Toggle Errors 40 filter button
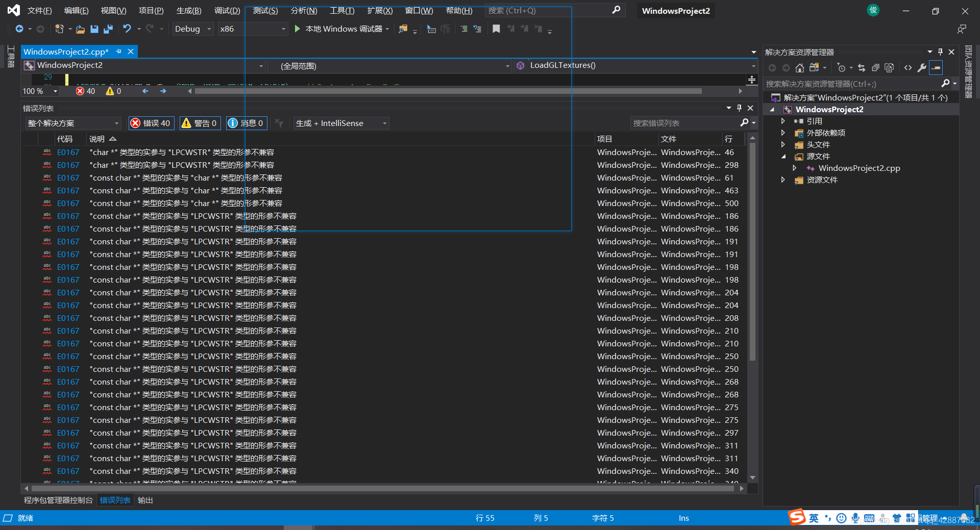The width and height of the screenshot is (980, 530). pyautogui.click(x=151, y=123)
